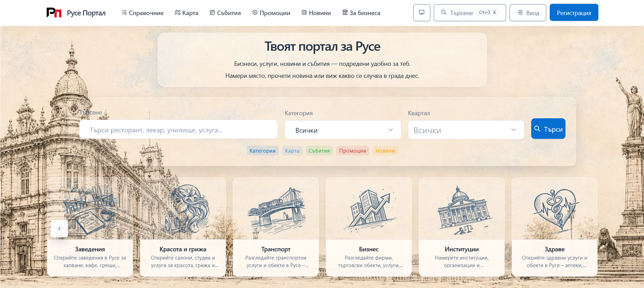
Task: Open the Справочник directory menu item
Action: point(143,13)
